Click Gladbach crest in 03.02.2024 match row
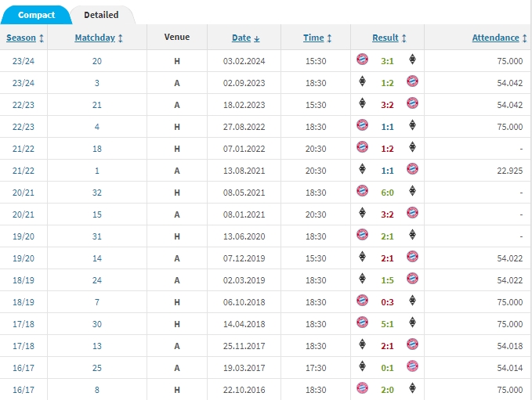This screenshot has height=400, width=532. 412,59
